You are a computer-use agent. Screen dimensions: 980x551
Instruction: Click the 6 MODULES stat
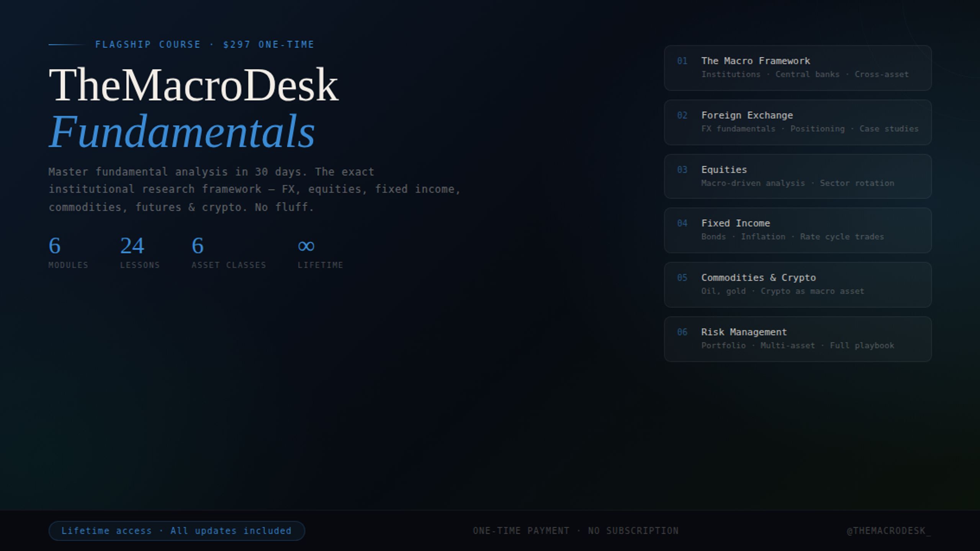68,253
